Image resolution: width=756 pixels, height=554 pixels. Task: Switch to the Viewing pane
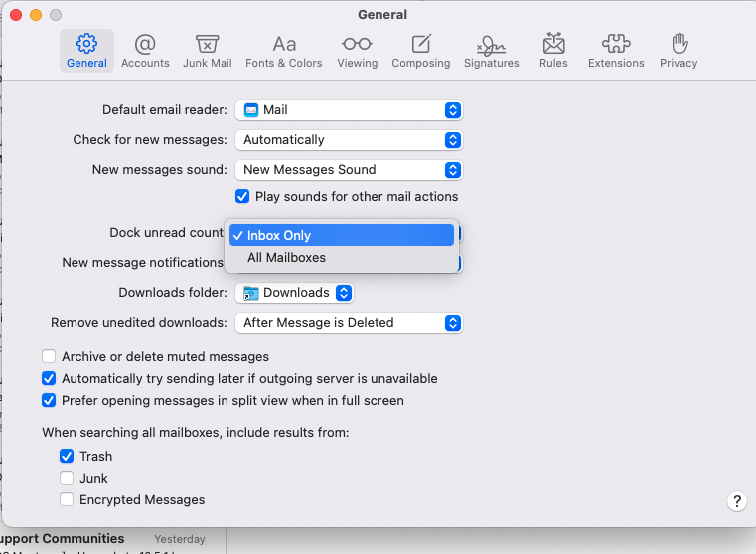(358, 51)
